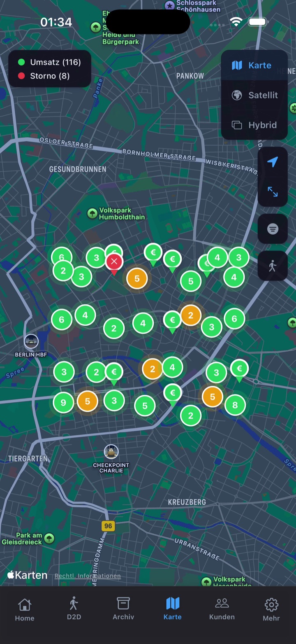
Task: Tap the yellow 96 road shield
Action: 108,526
